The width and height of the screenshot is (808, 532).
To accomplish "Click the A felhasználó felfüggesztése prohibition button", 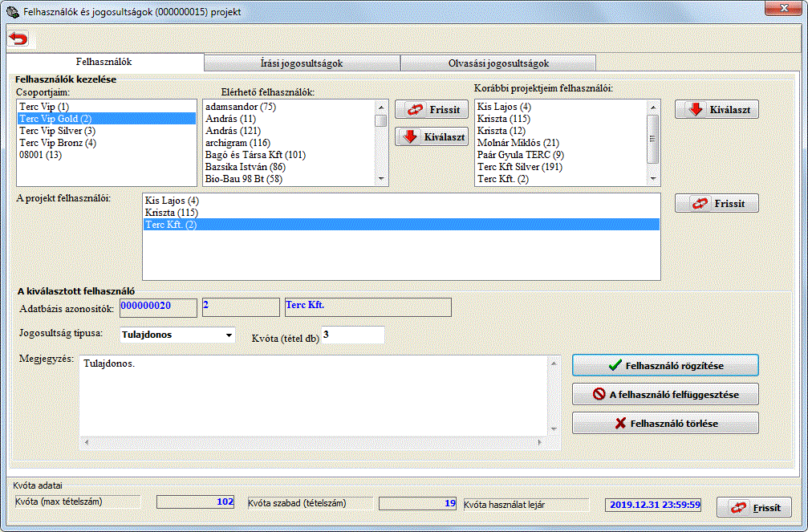I will point(664,394).
